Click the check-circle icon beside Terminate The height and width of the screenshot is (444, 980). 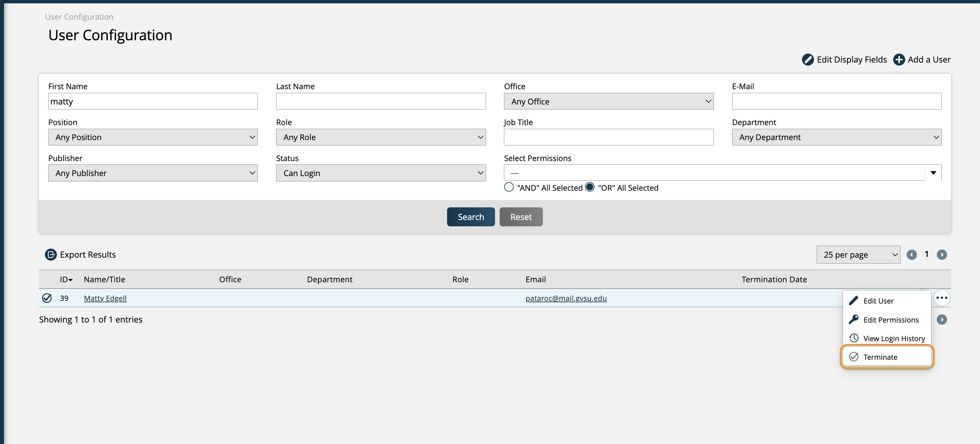point(853,356)
